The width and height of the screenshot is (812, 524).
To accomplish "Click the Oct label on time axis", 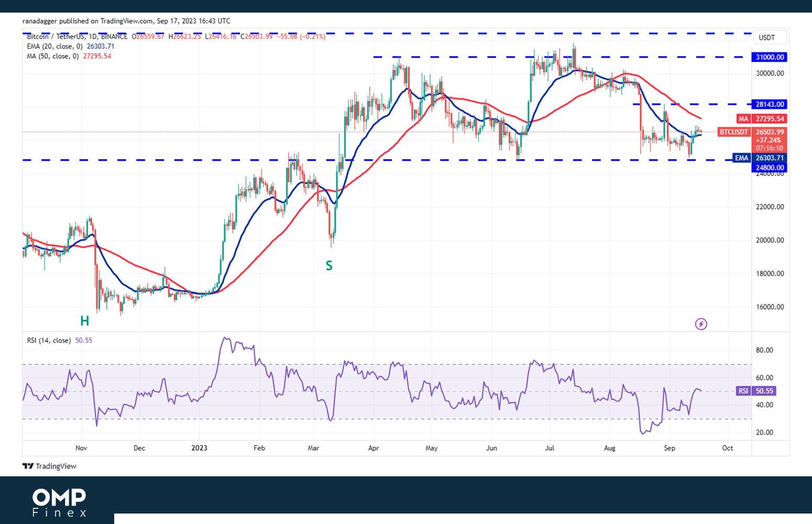I will [728, 448].
